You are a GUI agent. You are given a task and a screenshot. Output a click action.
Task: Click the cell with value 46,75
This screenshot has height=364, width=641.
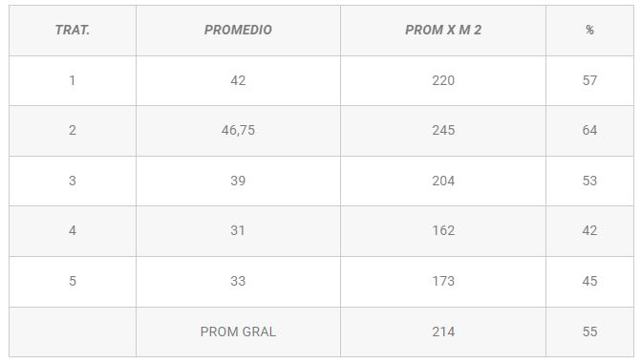[x=238, y=131]
